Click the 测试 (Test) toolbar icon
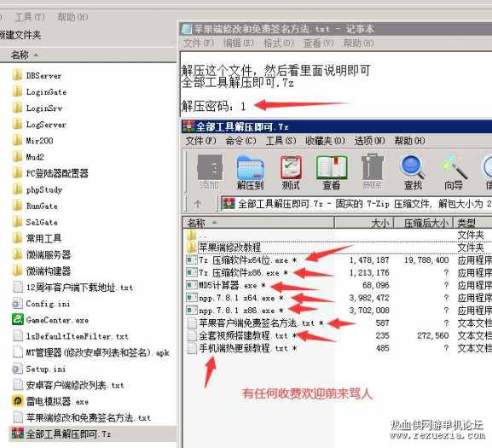Screen dimensions: 492x448 (x=291, y=172)
